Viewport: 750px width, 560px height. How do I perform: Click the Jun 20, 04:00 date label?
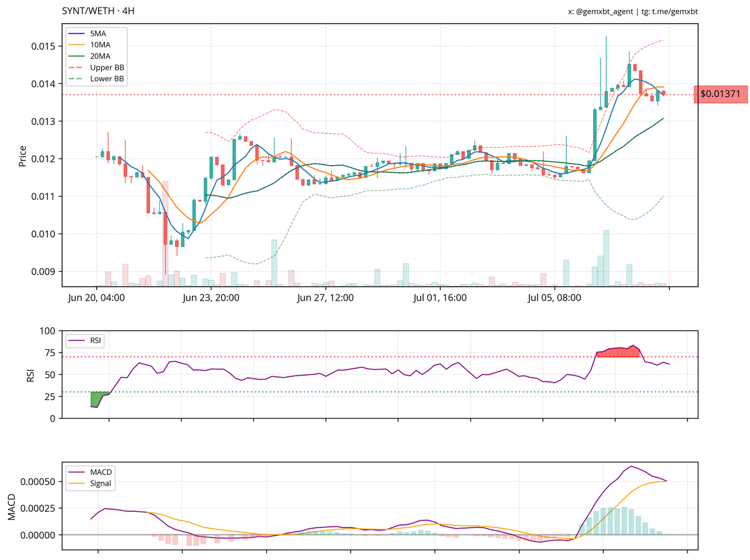coord(96,298)
